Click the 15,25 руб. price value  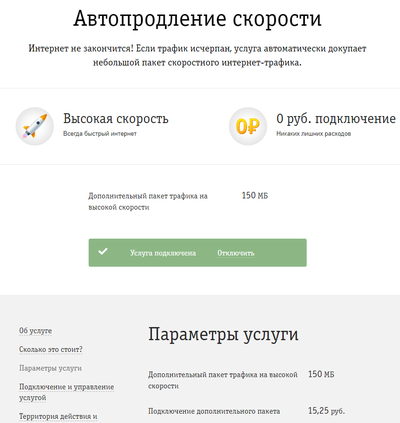(326, 411)
